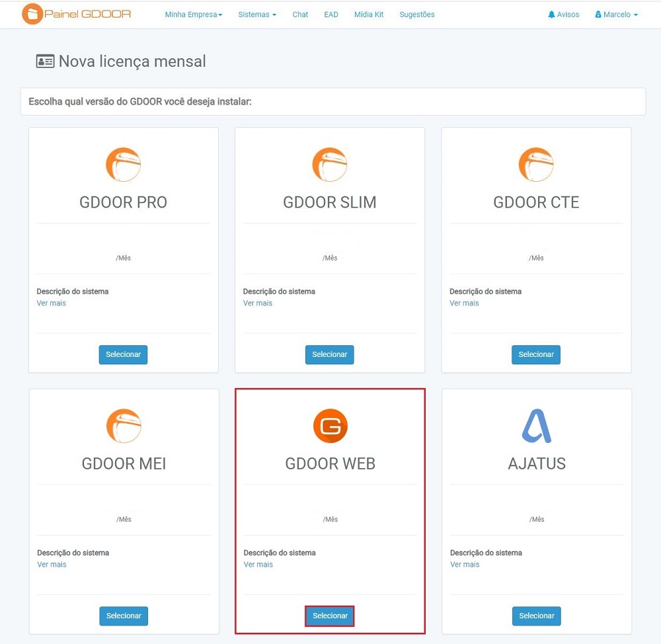661x644 pixels.
Task: Open the Sugestões menu item
Action: click(417, 15)
